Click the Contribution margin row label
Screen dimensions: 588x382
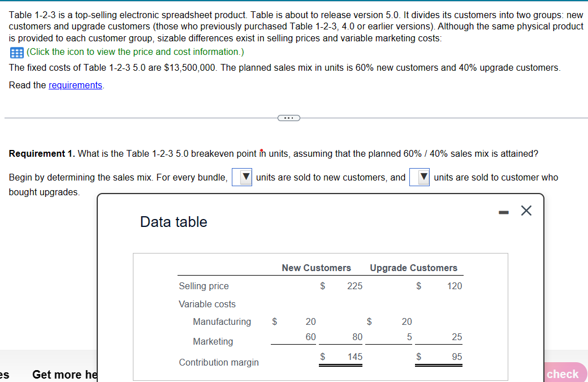[x=219, y=362]
